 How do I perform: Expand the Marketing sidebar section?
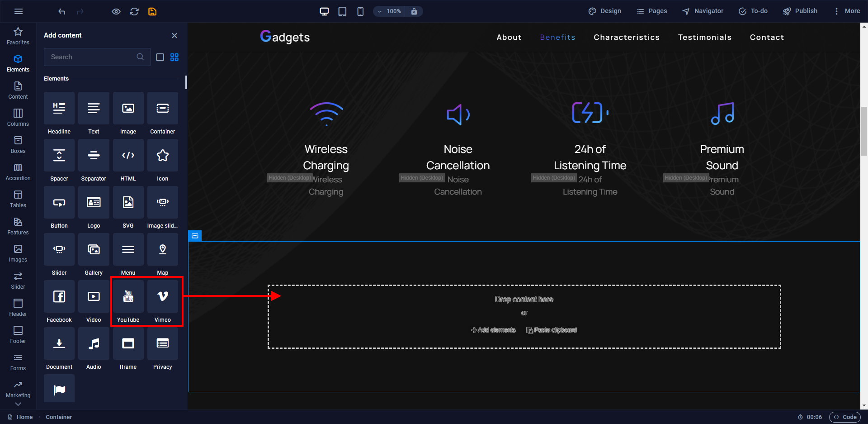18,390
